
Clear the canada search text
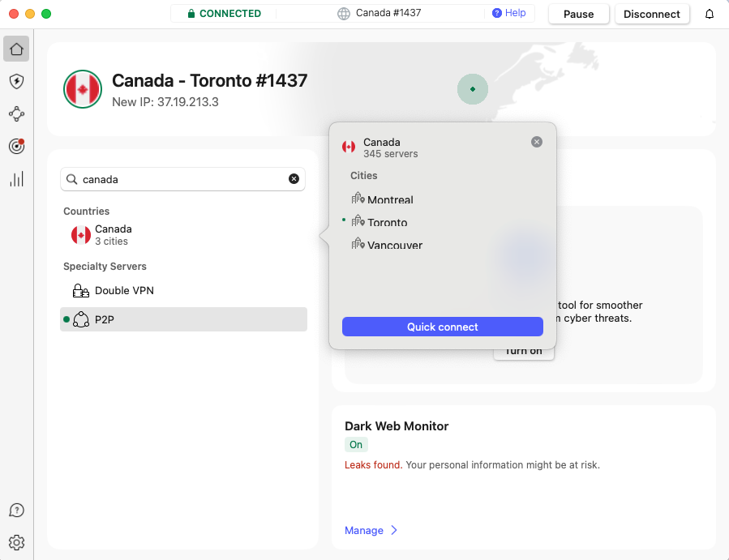(x=294, y=179)
